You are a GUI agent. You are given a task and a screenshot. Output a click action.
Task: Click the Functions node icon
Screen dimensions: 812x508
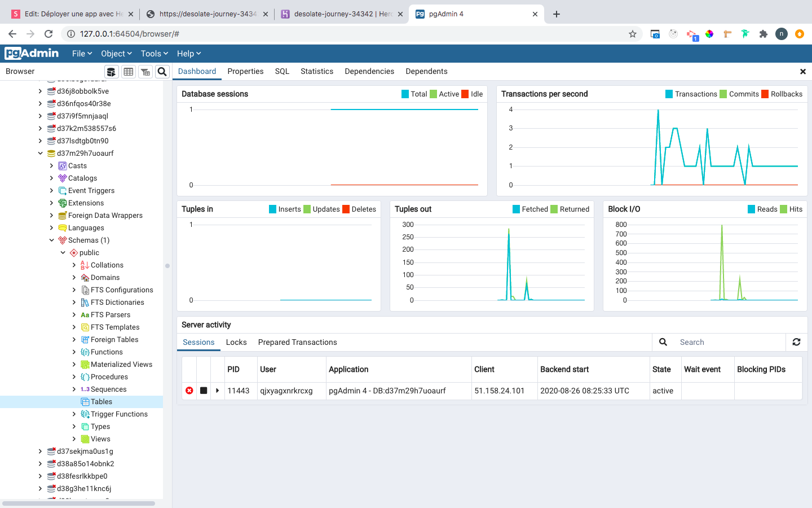click(85, 352)
